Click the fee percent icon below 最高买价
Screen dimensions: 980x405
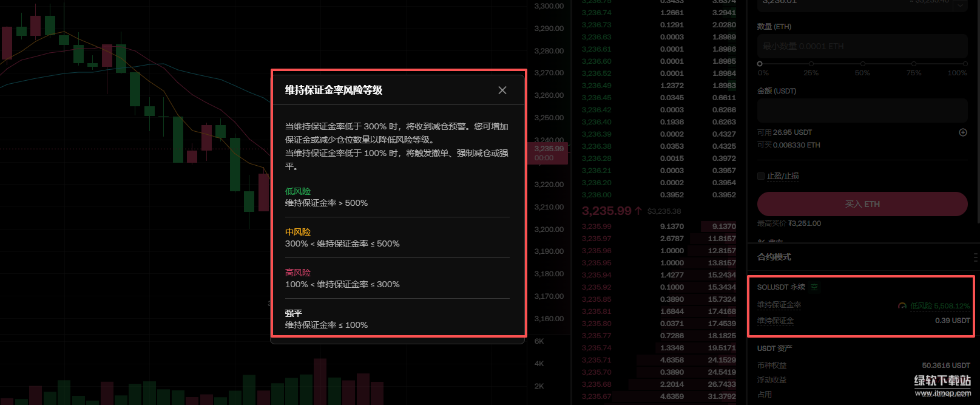click(x=761, y=241)
